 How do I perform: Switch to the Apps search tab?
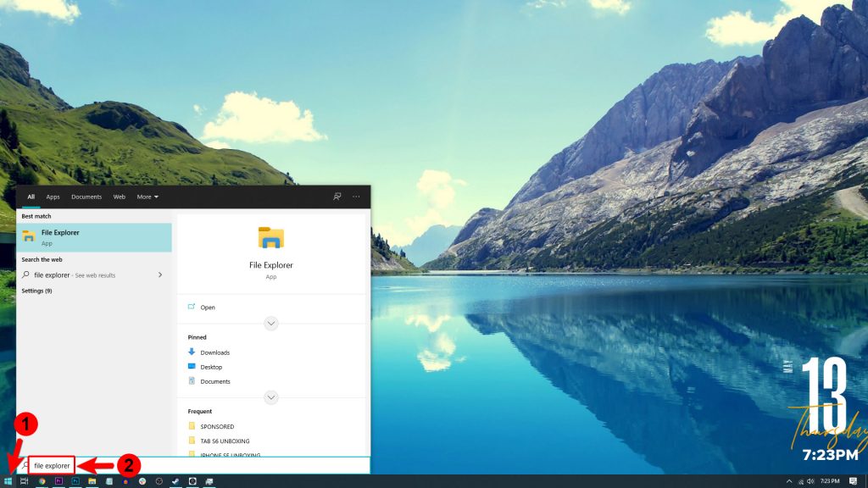tap(53, 197)
